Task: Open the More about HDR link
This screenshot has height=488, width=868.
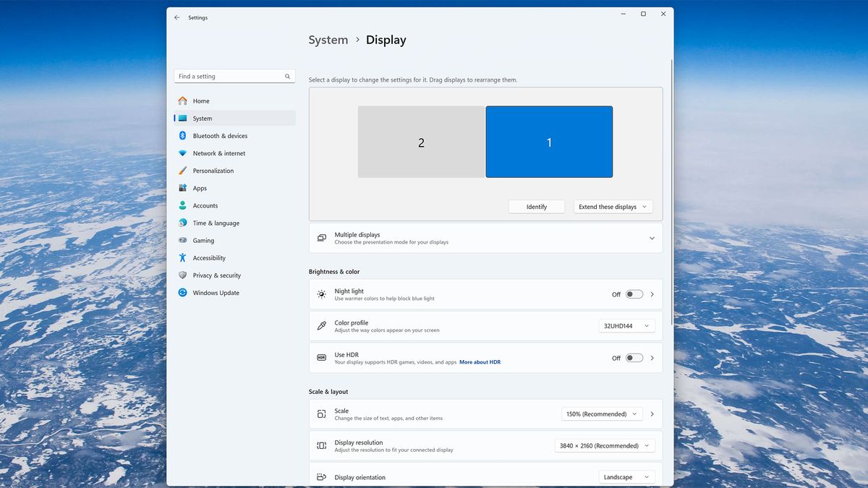Action: point(480,361)
